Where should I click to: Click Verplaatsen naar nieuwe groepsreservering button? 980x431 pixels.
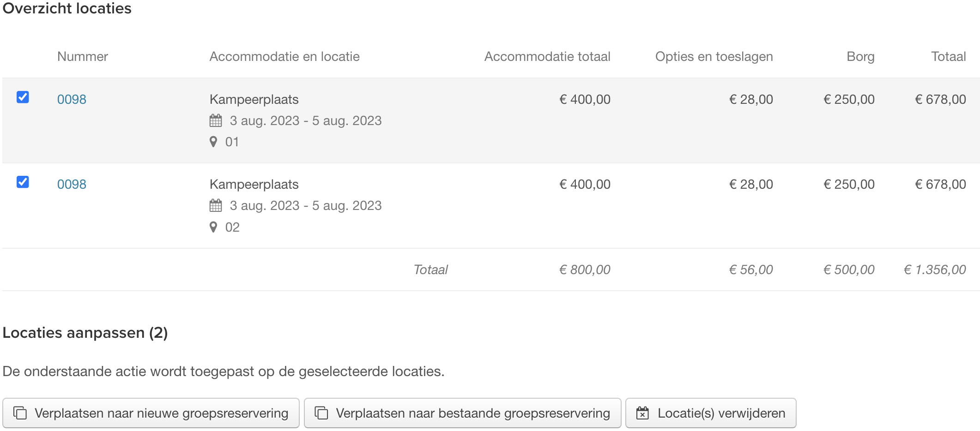coord(151,413)
